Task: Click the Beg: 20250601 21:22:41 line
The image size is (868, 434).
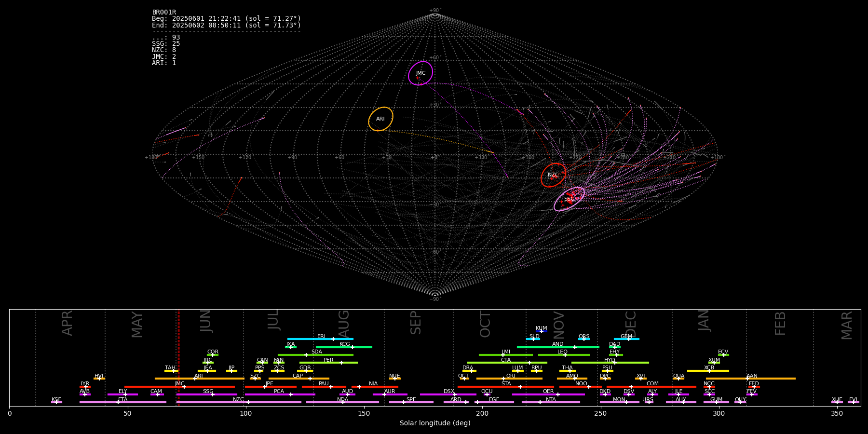Action: coord(226,19)
